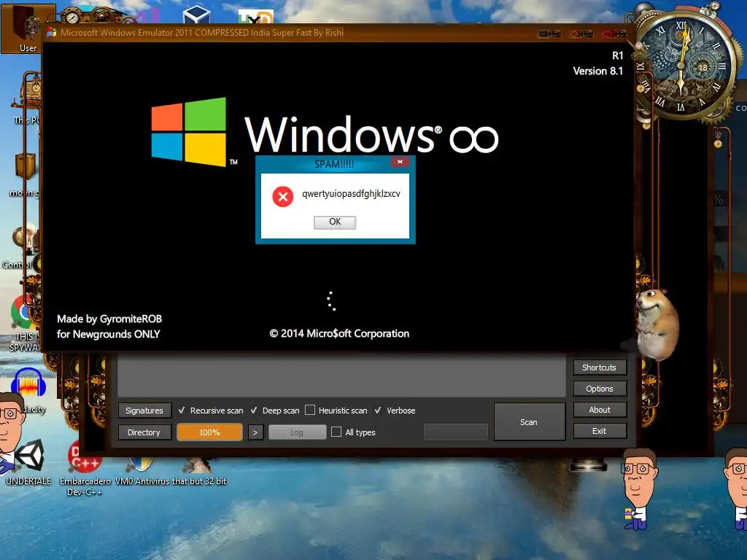Start the scan with the Scan button
The height and width of the screenshot is (560, 747).
click(x=530, y=422)
